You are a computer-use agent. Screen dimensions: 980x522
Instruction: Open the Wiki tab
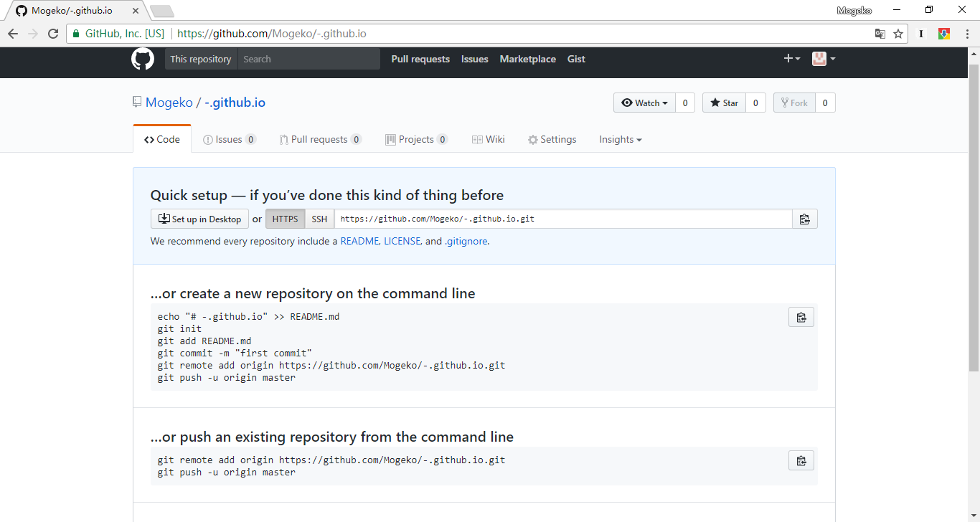coord(488,140)
